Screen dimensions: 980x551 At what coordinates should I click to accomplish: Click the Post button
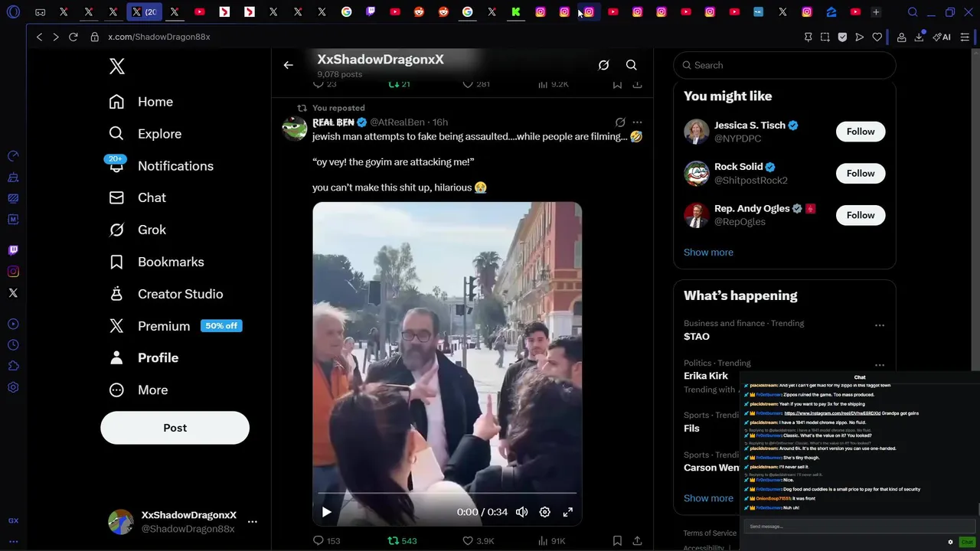(x=175, y=428)
